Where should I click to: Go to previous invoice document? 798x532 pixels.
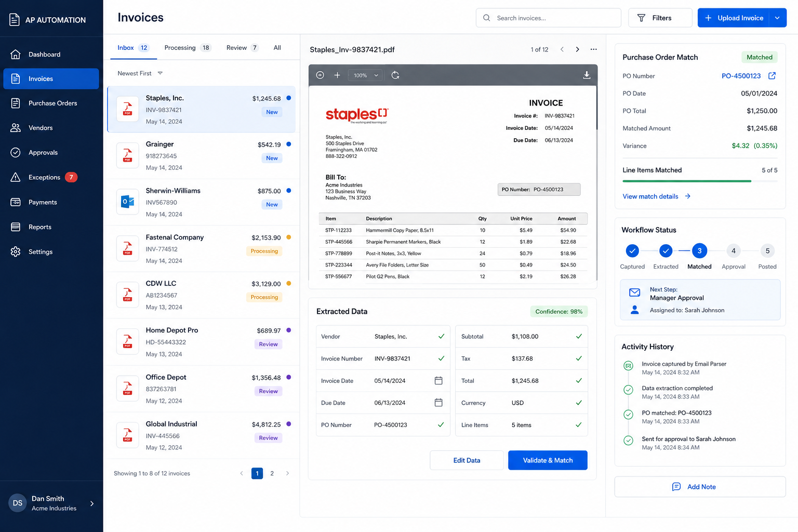(x=562, y=49)
